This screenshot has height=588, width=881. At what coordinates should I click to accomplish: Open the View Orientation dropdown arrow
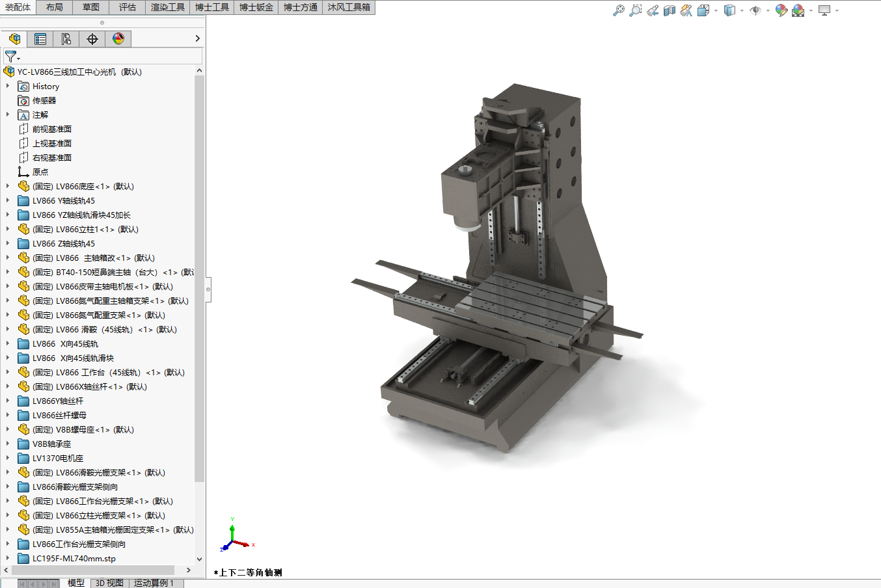(x=716, y=10)
